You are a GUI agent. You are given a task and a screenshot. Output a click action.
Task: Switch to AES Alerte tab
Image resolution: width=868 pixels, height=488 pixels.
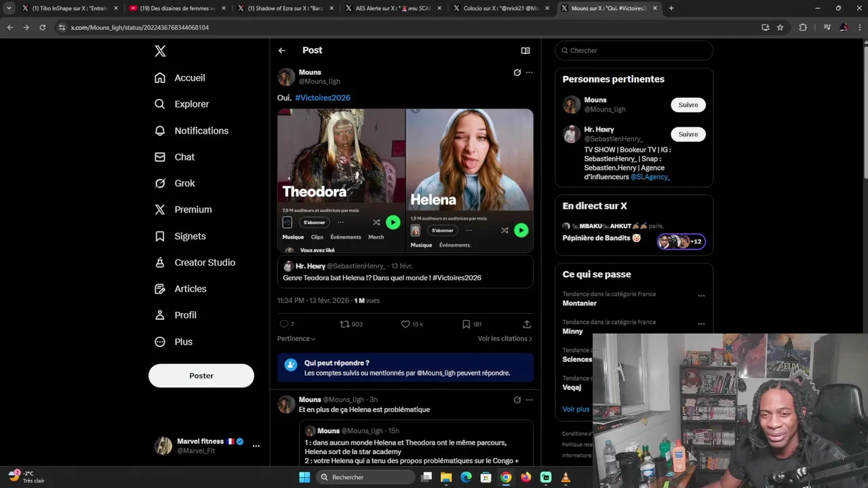click(393, 8)
